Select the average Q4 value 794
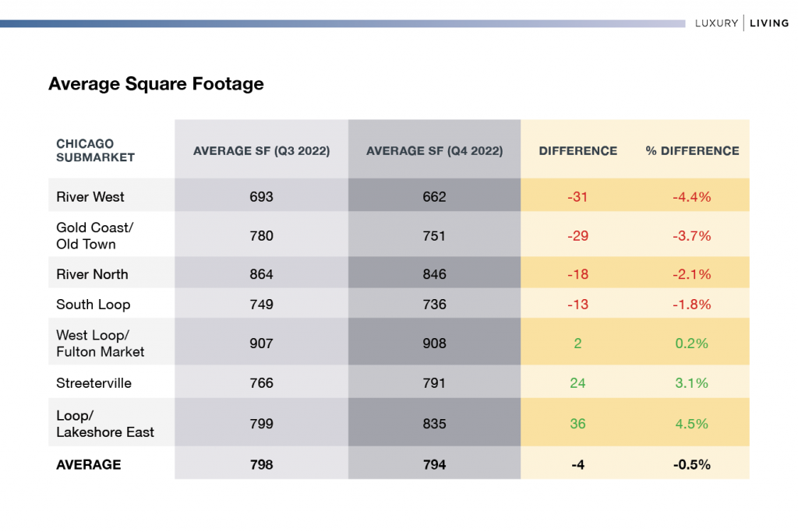 click(434, 465)
